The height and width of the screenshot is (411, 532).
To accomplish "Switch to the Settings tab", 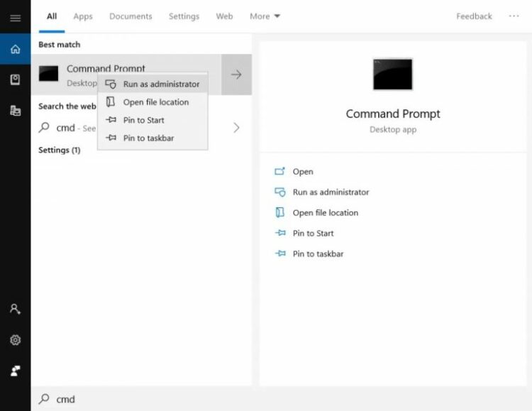I will click(184, 16).
